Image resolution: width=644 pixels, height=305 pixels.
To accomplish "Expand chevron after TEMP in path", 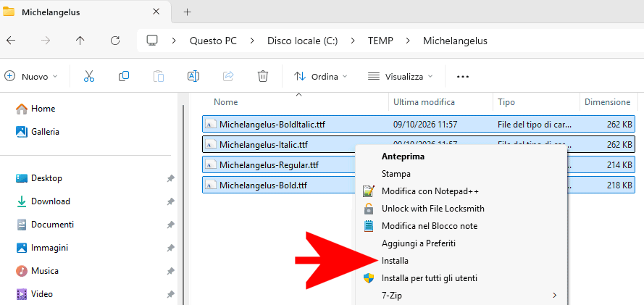I will pos(408,41).
